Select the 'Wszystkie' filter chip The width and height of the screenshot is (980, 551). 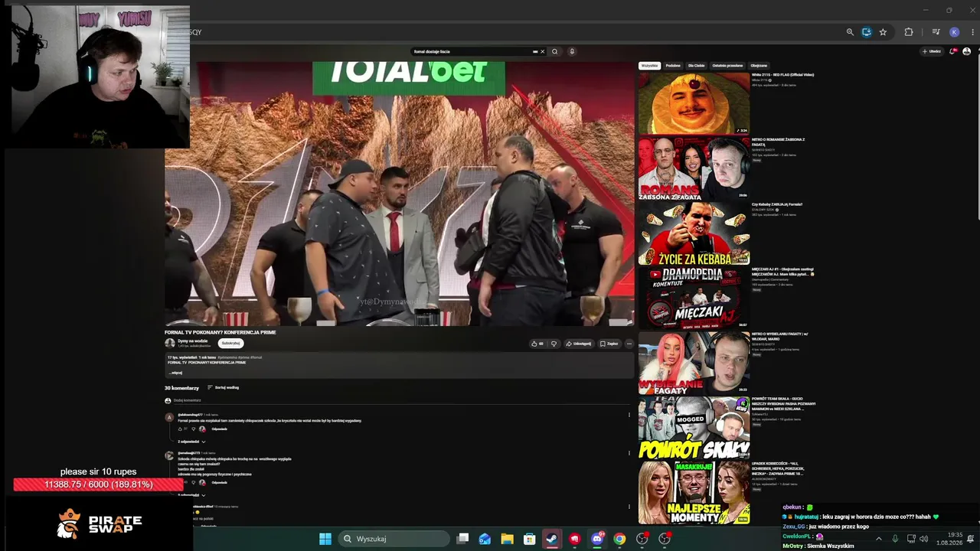(649, 66)
